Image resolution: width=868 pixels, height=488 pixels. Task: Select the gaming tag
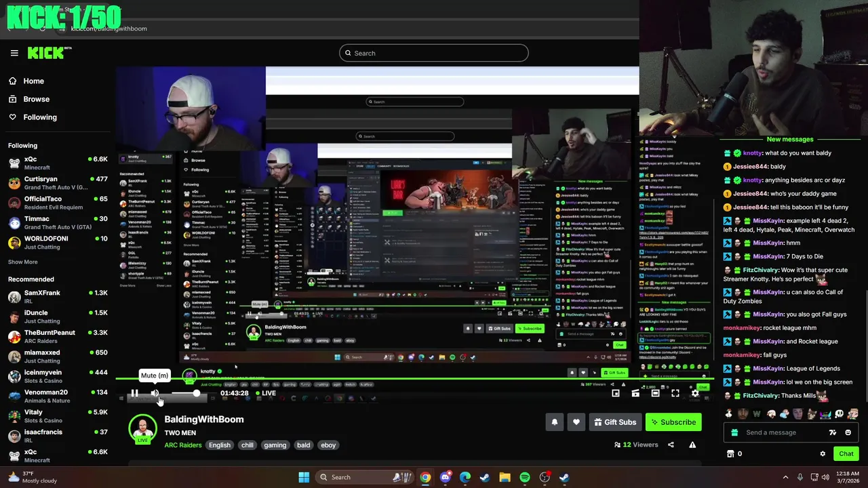click(275, 445)
